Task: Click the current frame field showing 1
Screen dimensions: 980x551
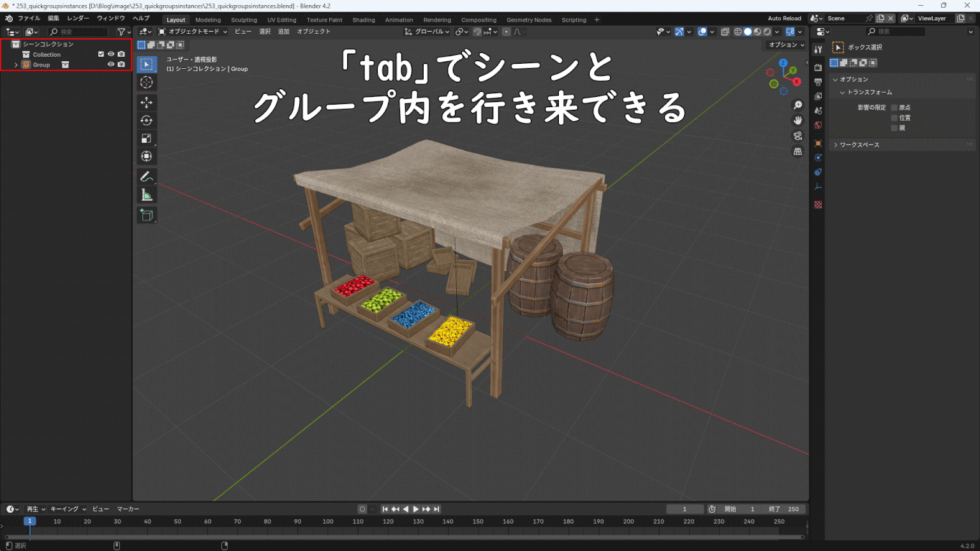Action: tap(685, 509)
